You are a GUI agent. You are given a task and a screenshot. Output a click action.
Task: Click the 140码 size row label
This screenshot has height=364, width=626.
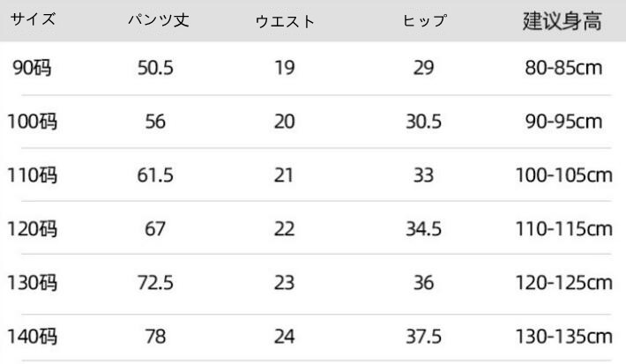click(33, 337)
